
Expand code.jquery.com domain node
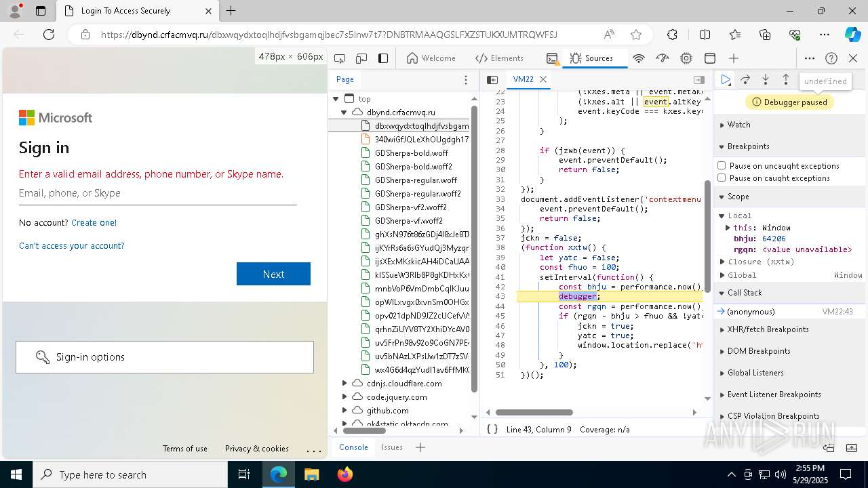tap(344, 397)
